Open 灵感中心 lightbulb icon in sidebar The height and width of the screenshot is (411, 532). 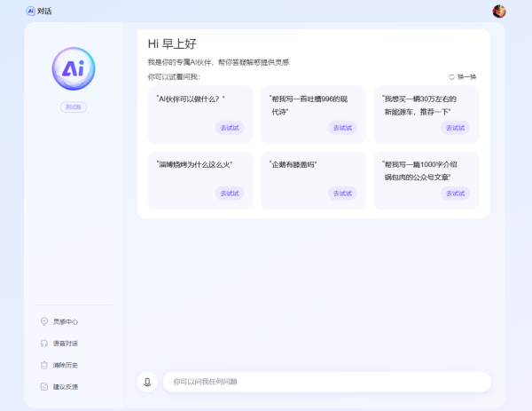pos(44,321)
